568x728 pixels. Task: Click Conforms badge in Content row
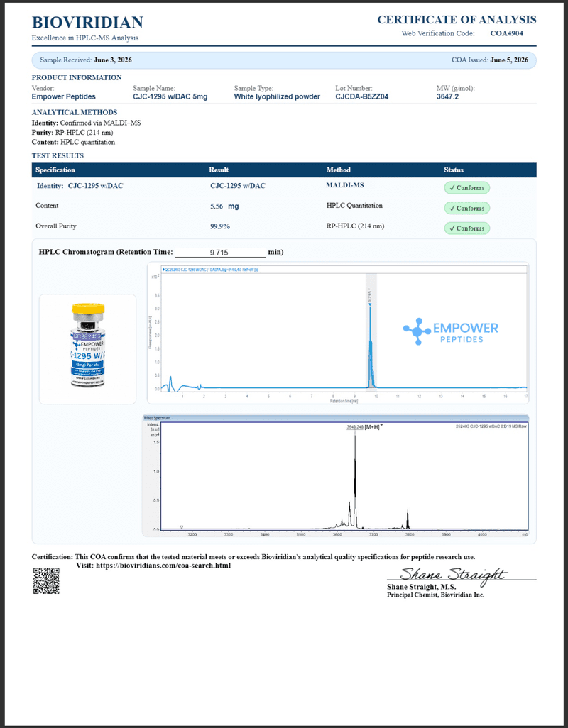point(466,208)
